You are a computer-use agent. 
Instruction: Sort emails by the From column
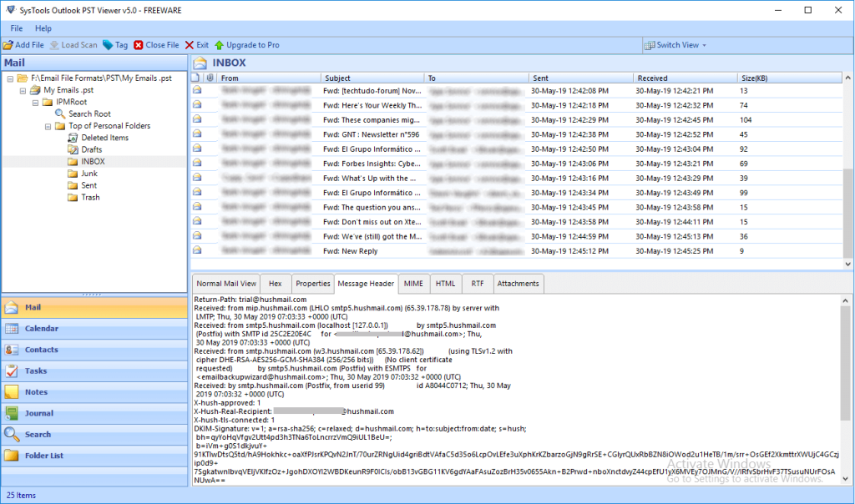pos(269,78)
